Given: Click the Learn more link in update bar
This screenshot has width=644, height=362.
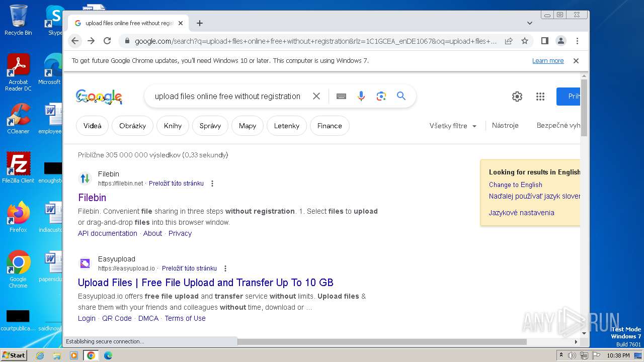Looking at the screenshot, I should pyautogui.click(x=548, y=61).
